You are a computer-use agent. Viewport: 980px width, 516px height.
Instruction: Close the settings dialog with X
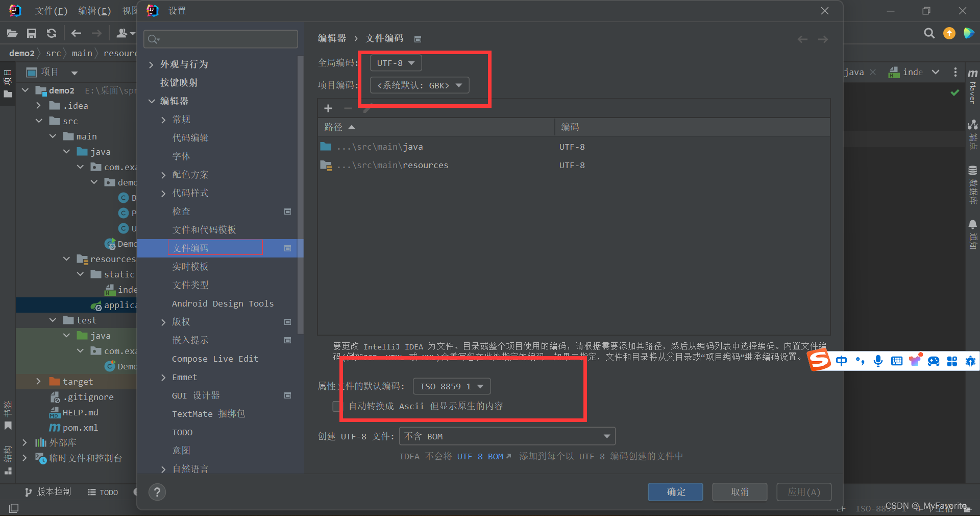click(824, 11)
